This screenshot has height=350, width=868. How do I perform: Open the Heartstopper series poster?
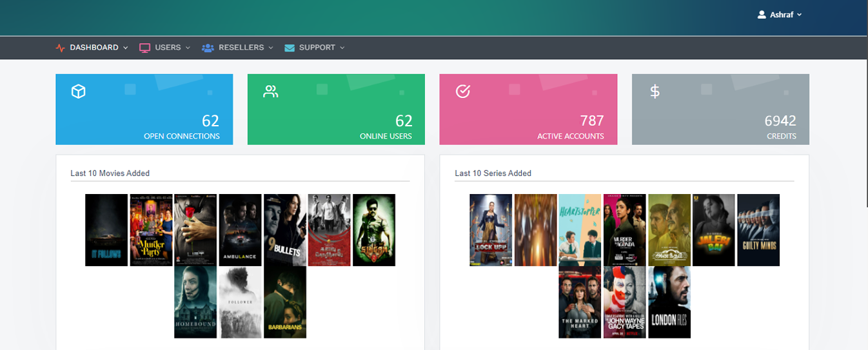(x=580, y=230)
